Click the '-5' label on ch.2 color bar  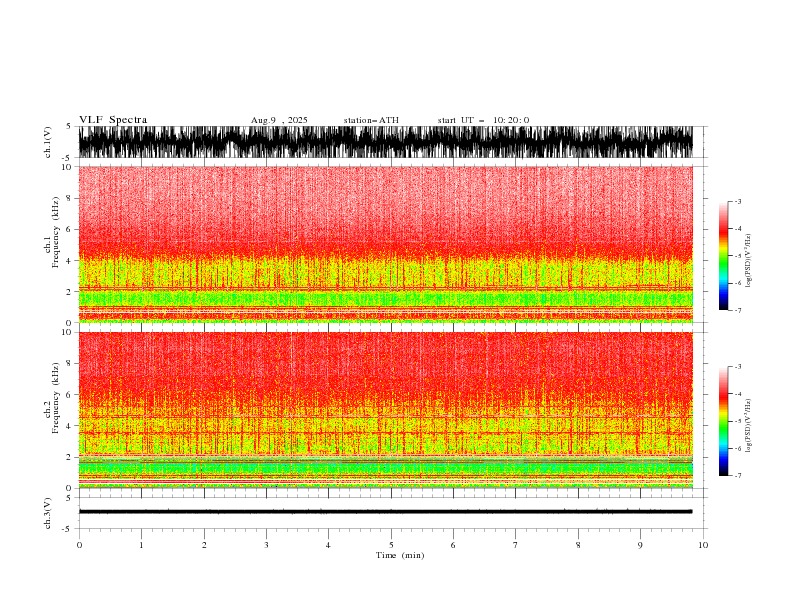click(737, 421)
